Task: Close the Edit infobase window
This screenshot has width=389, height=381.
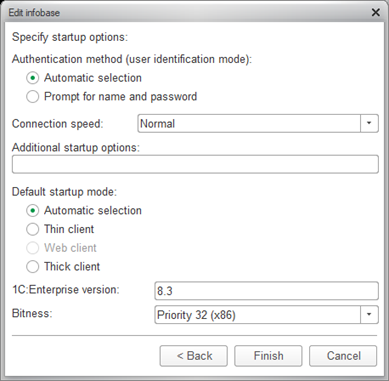Action: (x=376, y=13)
